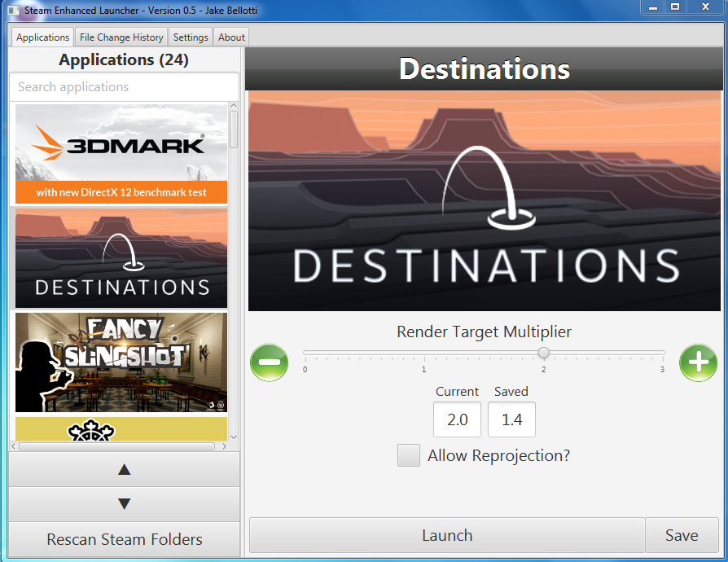
Task: Click Rescan Steam Folders
Action: pyautogui.click(x=124, y=539)
